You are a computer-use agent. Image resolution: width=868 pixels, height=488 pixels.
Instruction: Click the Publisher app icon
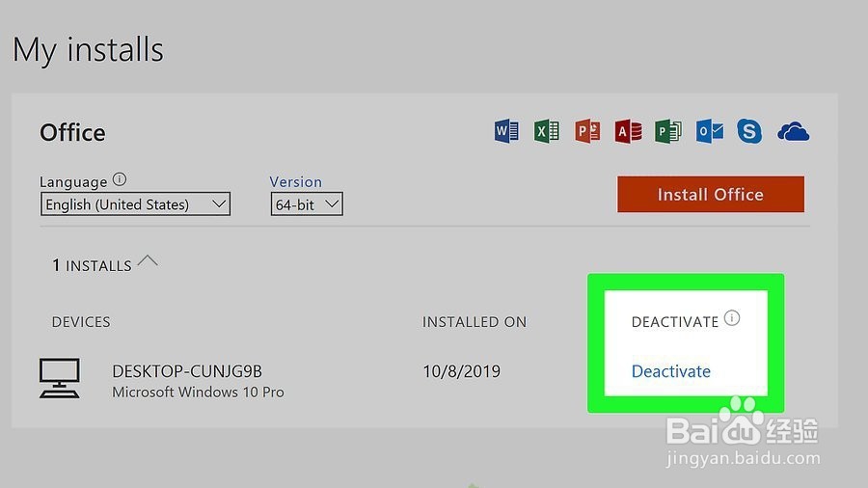(x=668, y=131)
